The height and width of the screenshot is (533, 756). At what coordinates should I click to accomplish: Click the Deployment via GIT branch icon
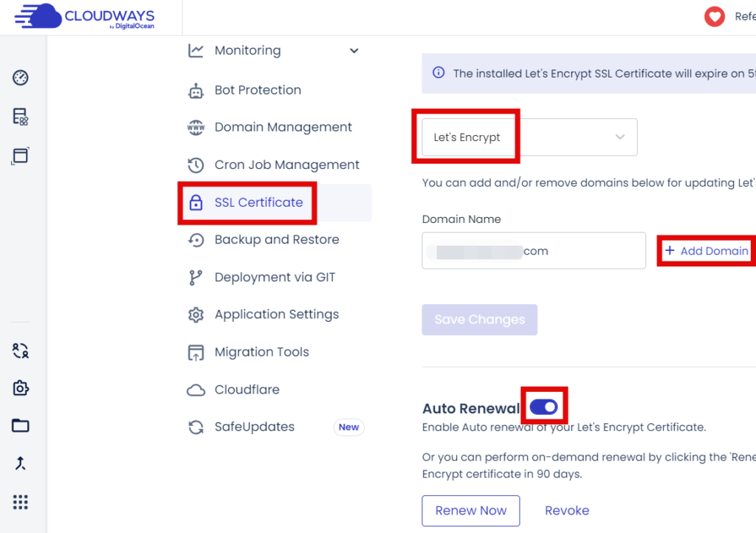pyautogui.click(x=196, y=278)
